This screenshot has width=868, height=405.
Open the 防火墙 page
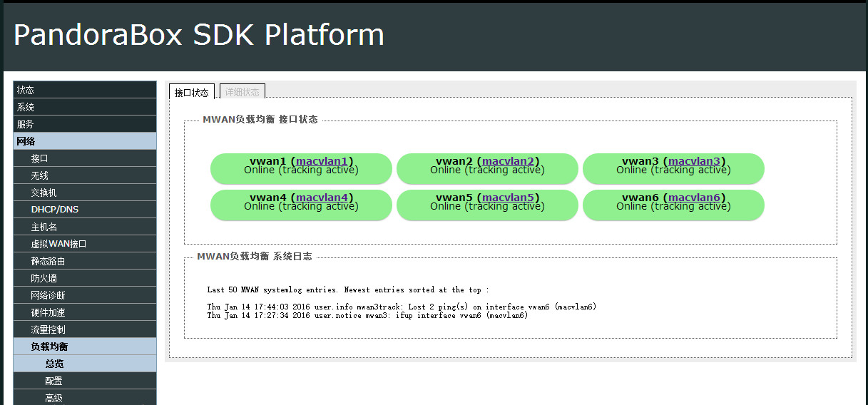click(85, 278)
